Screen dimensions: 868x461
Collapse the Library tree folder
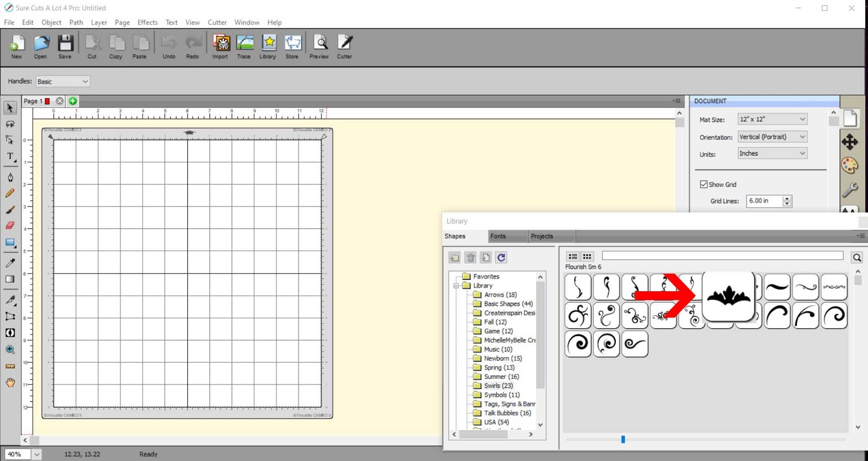click(x=456, y=286)
